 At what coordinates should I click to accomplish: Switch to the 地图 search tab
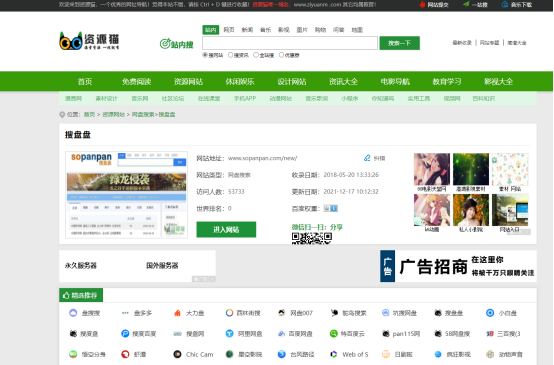(357, 30)
